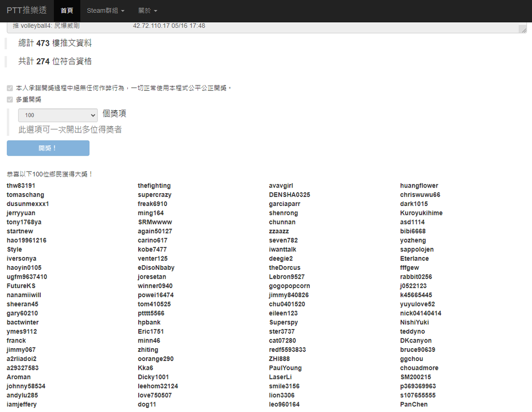Click the winner name gogopopcorn

(x=290, y=286)
